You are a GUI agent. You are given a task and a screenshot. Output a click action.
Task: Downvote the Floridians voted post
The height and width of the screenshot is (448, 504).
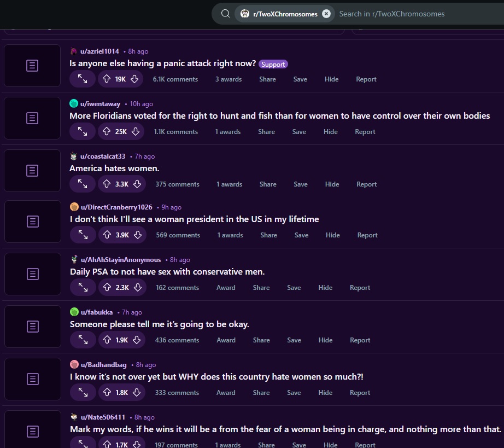136,131
